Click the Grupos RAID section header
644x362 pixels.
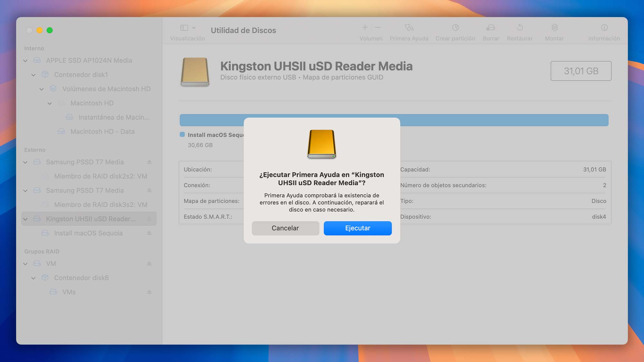42,252
